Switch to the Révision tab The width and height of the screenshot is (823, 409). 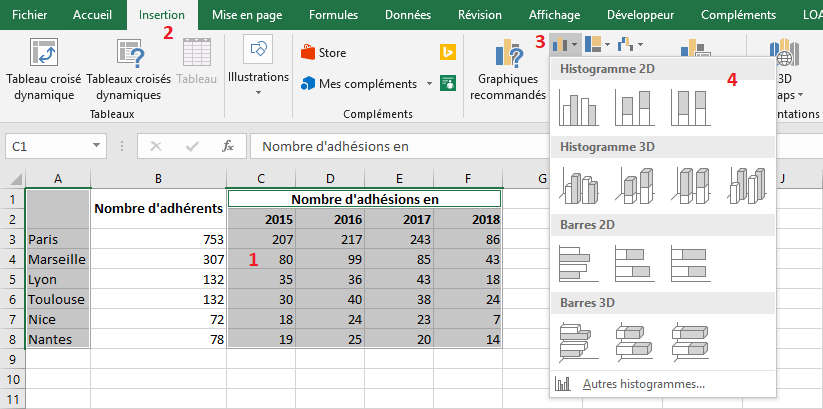coord(479,15)
